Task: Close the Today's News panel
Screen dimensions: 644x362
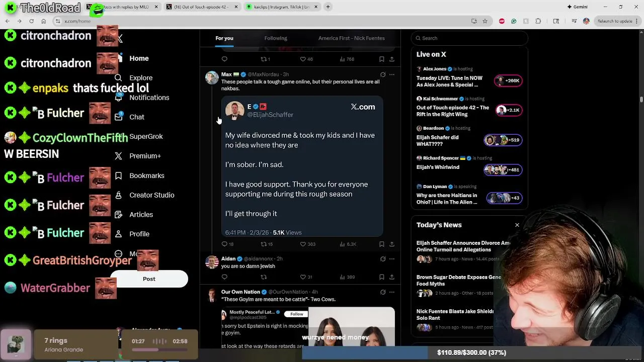Action: click(517, 225)
